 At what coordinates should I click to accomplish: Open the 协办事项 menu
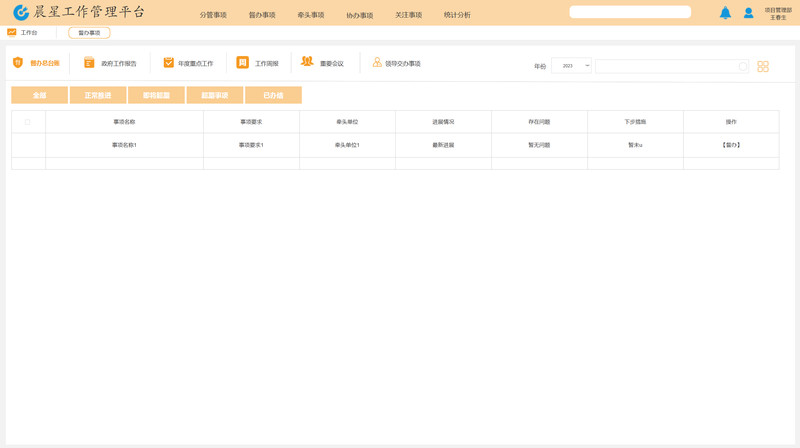[x=360, y=15]
